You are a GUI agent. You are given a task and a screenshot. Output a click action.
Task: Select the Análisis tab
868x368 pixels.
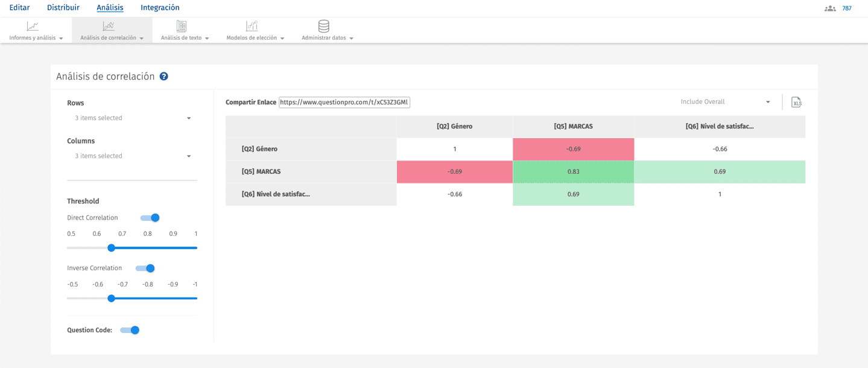coord(110,8)
